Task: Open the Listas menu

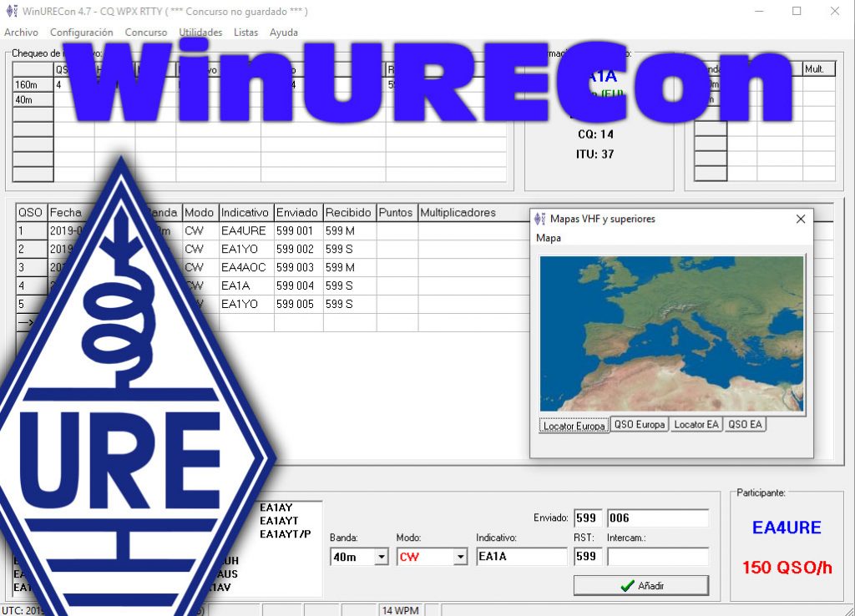Action: [246, 33]
